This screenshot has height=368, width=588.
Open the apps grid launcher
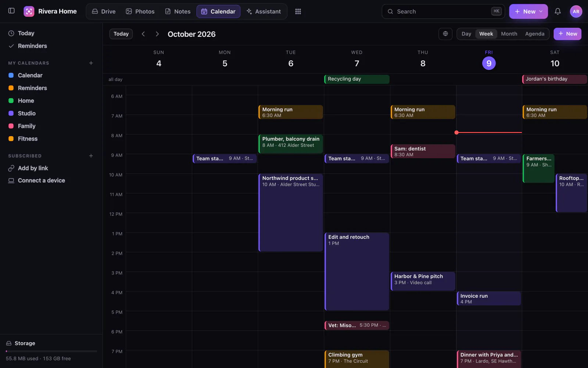(x=298, y=11)
